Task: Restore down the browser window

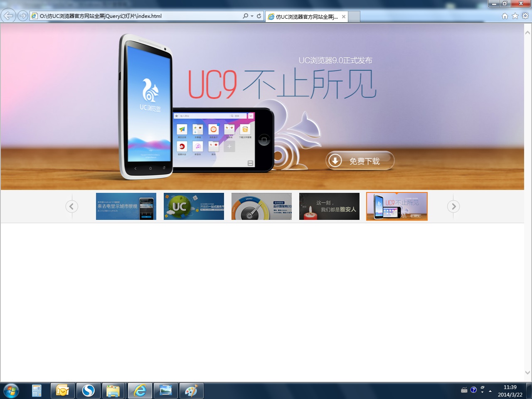Action: (x=505, y=4)
